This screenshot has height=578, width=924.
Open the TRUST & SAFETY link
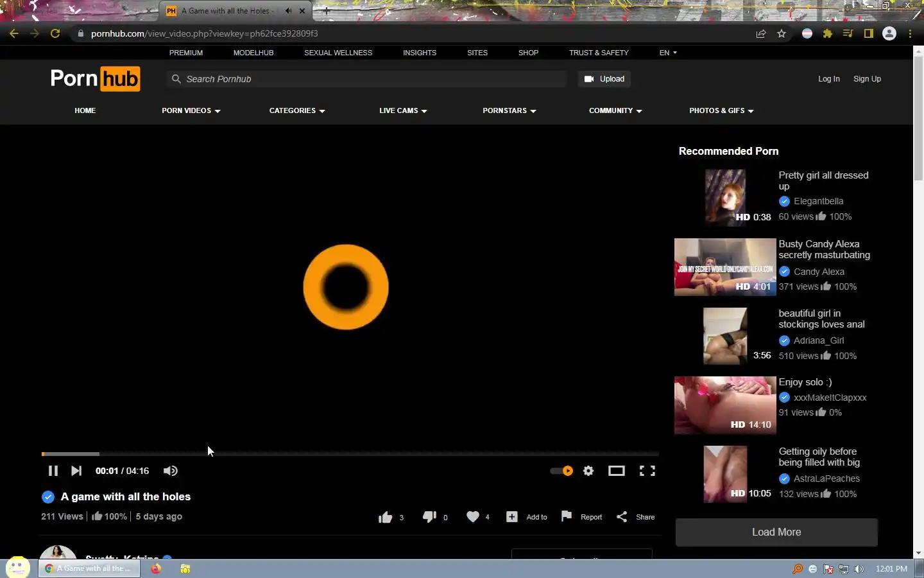[599, 53]
